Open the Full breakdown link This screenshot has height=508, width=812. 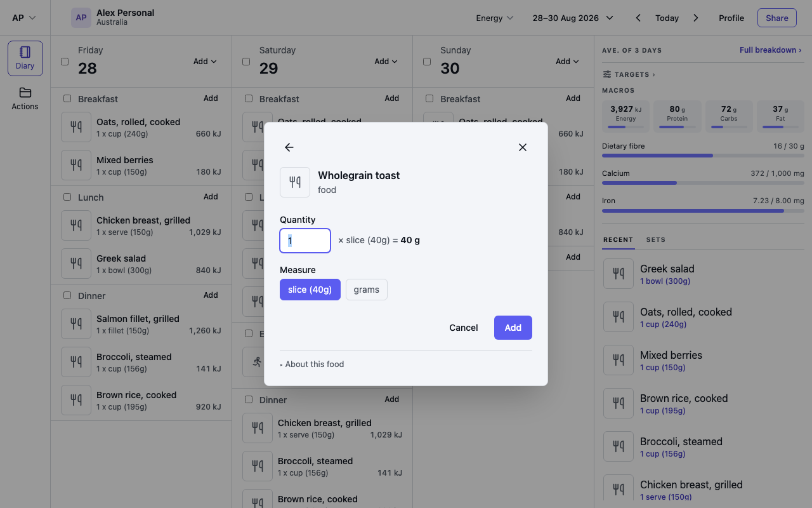click(x=771, y=50)
